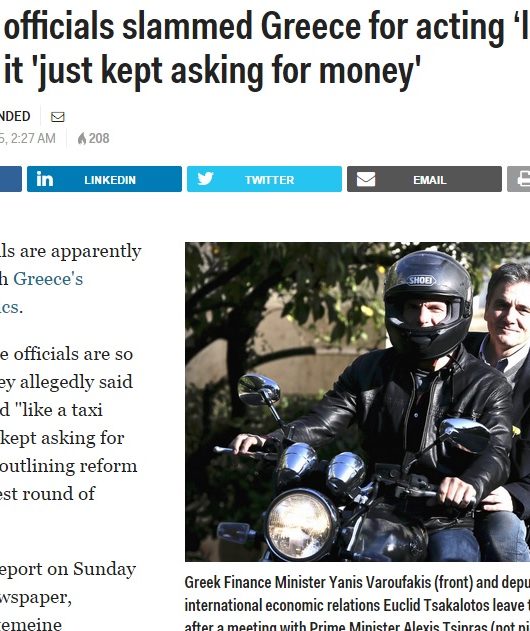Click the 2:27 AM timestamp
Screen dimensions: 530x631
(33, 138)
